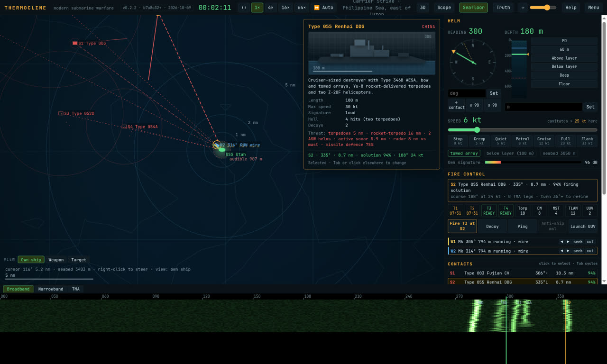Select ready tube T4
Viewport: 607px width, 364px height.
[506, 210]
